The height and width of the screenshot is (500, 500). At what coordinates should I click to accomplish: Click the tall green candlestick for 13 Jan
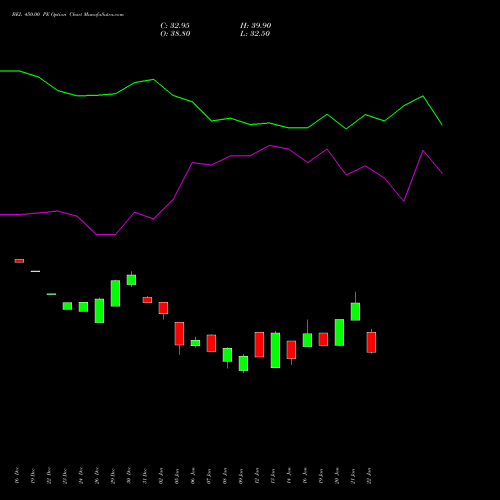275,350
